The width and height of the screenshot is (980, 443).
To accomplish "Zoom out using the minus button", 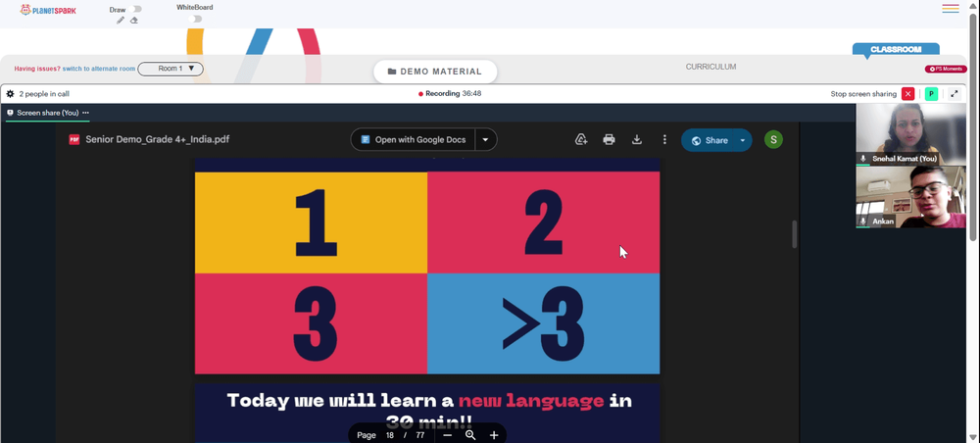I will pos(448,435).
